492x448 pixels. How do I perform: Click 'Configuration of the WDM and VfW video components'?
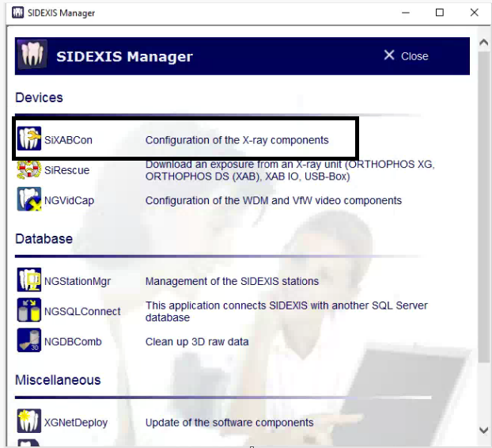coord(274,200)
